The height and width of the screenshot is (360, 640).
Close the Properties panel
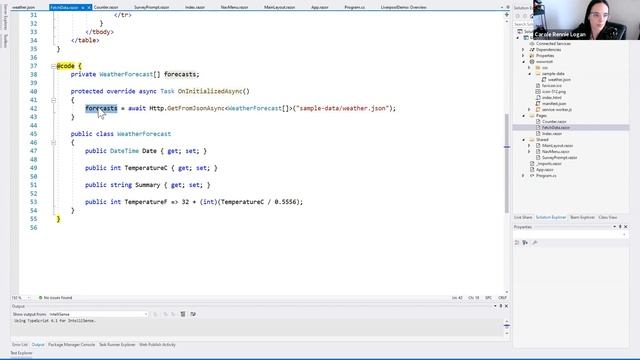click(626, 227)
